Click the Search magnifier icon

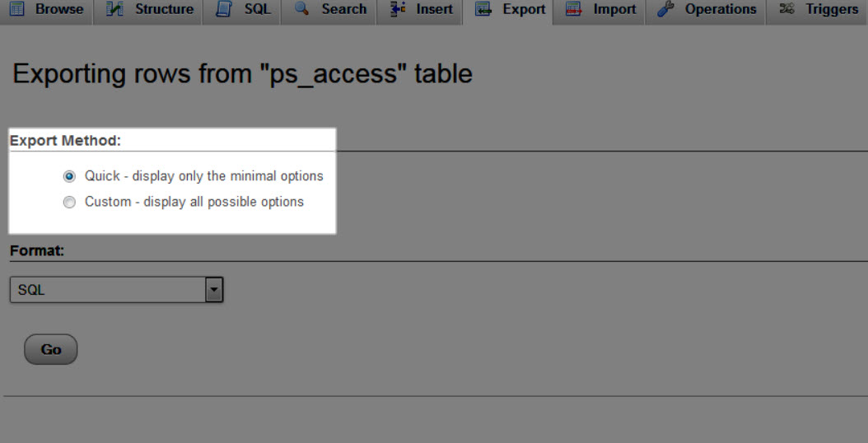[301, 10]
